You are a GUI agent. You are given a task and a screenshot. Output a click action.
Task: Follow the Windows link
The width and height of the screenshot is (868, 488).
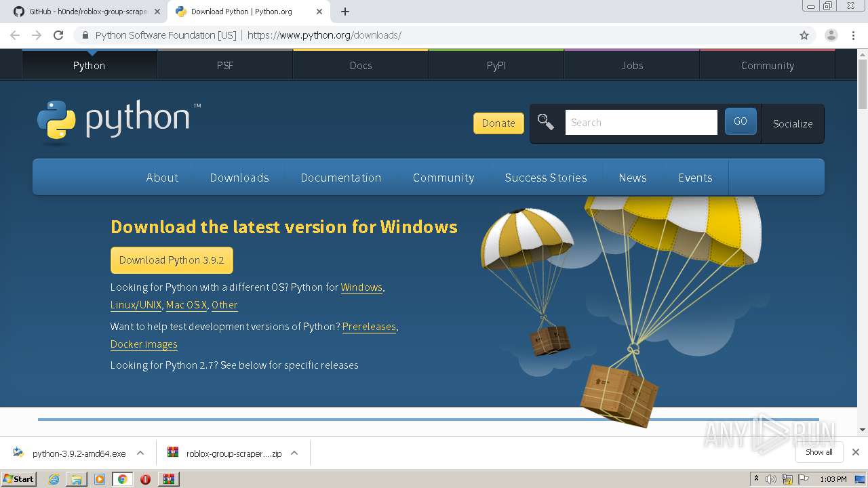361,287
